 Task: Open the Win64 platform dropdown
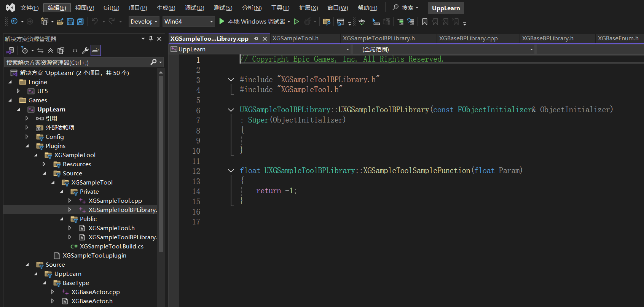tap(188, 21)
